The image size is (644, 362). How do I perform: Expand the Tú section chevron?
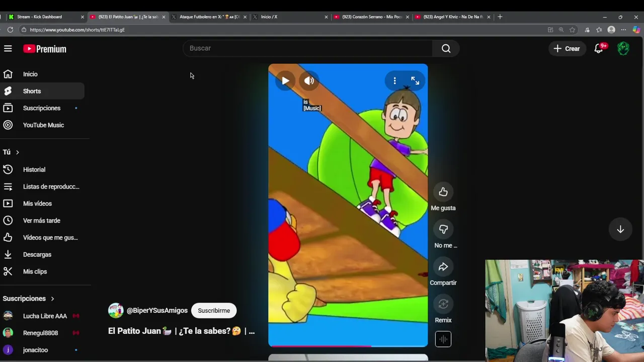click(x=17, y=152)
